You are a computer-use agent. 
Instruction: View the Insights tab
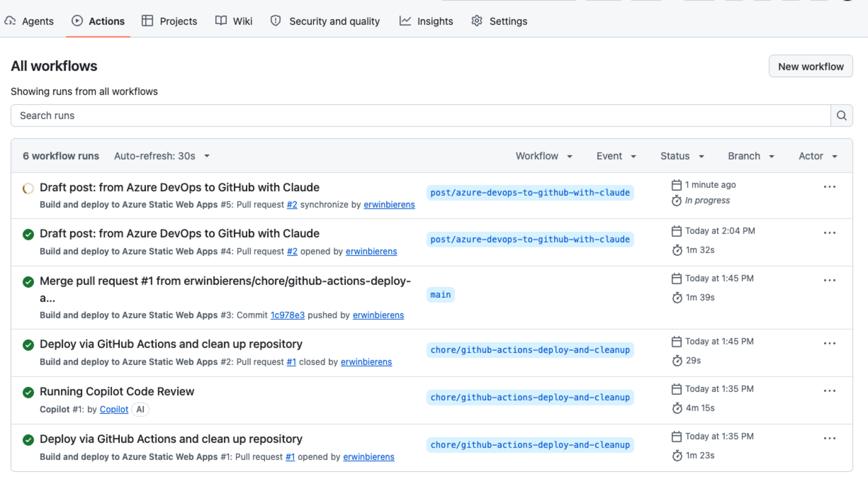(426, 21)
